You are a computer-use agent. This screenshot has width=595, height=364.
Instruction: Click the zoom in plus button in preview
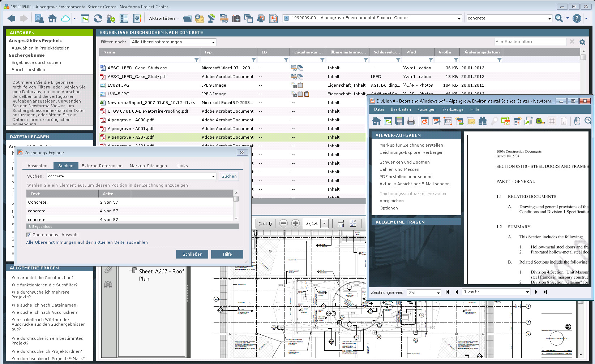pos(295,224)
